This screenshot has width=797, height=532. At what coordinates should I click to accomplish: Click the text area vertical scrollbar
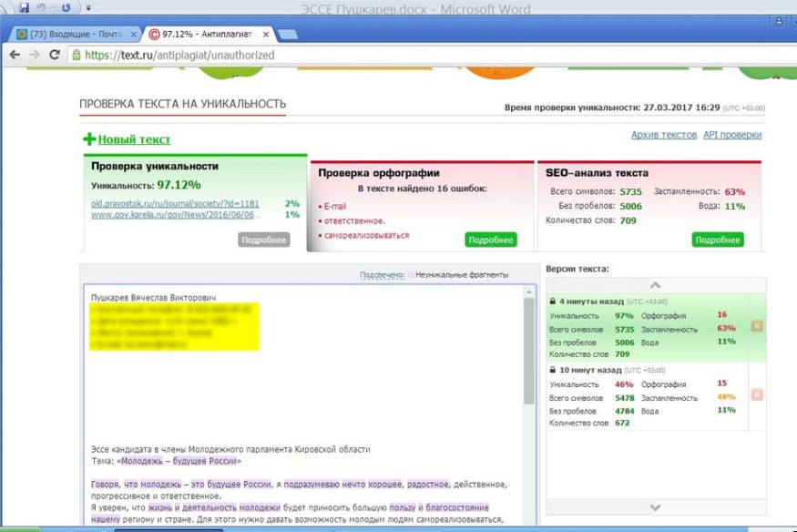529,352
